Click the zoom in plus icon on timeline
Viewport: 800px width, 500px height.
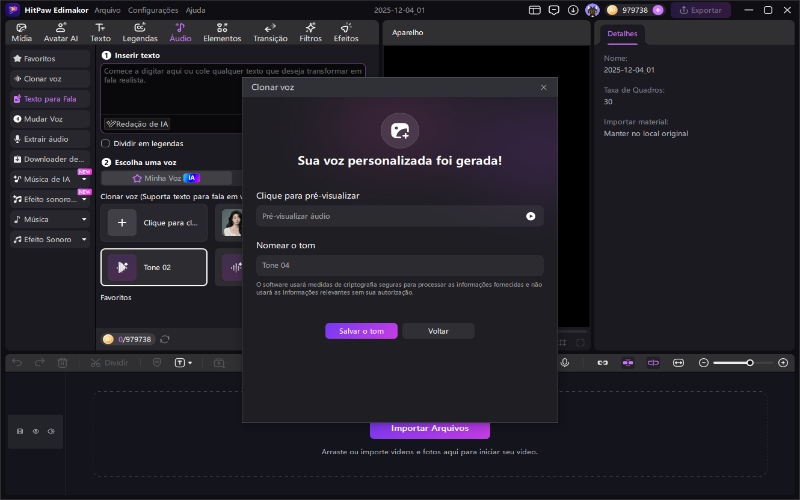tap(783, 363)
